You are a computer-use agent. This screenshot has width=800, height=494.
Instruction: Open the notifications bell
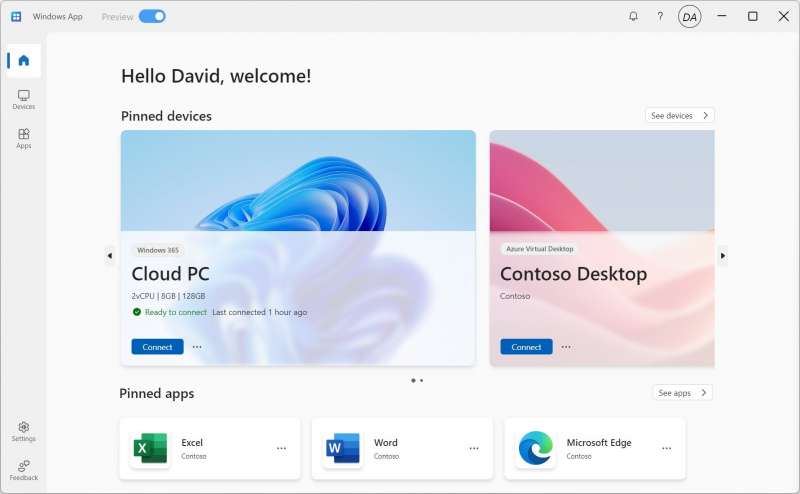coord(633,16)
